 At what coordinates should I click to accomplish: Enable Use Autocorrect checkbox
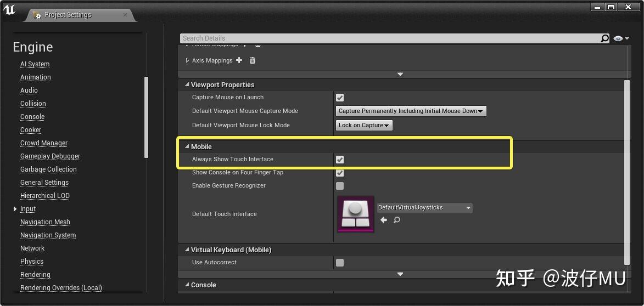tap(340, 263)
